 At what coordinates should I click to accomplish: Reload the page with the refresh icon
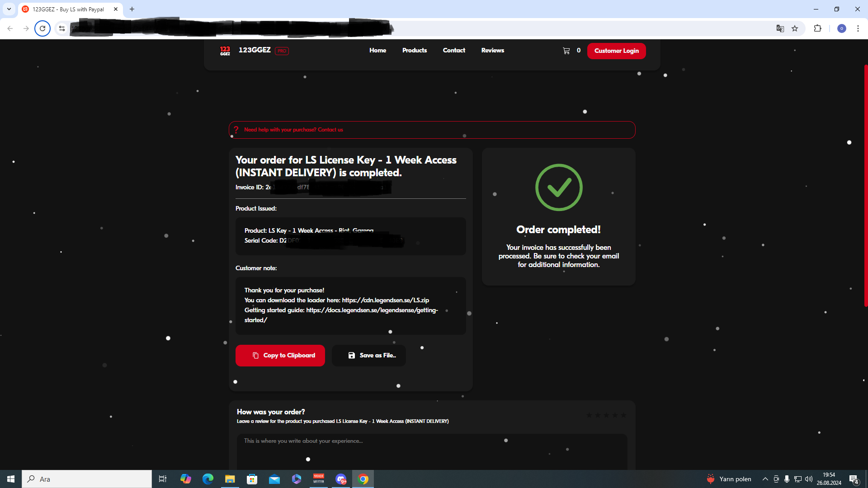point(42,28)
